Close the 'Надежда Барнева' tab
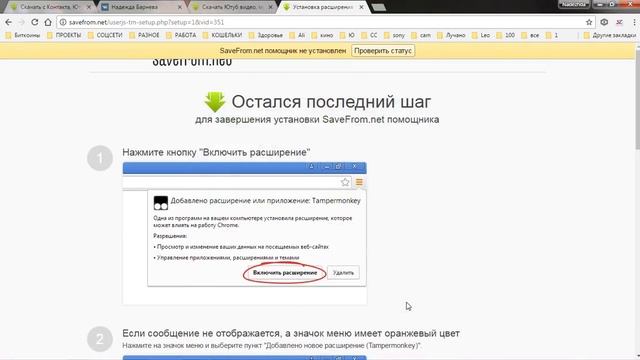Viewport: 640px width, 360px height. (180, 7)
